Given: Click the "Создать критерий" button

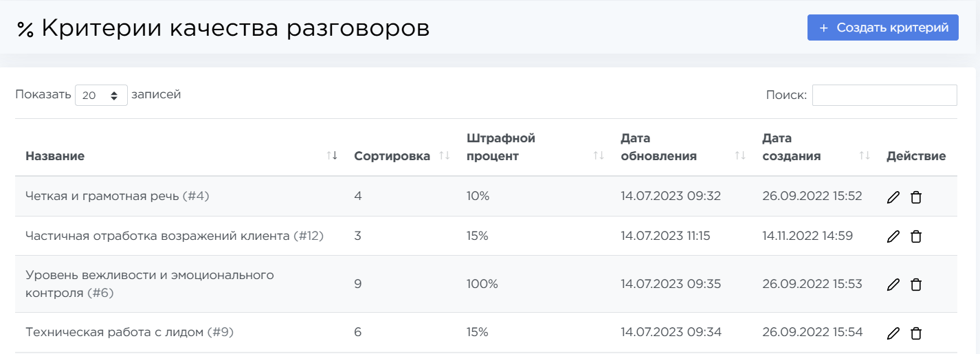Looking at the screenshot, I should [x=882, y=27].
